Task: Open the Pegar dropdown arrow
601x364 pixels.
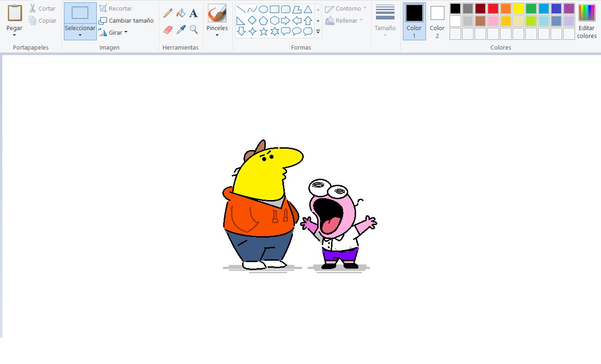Action: 14,35
